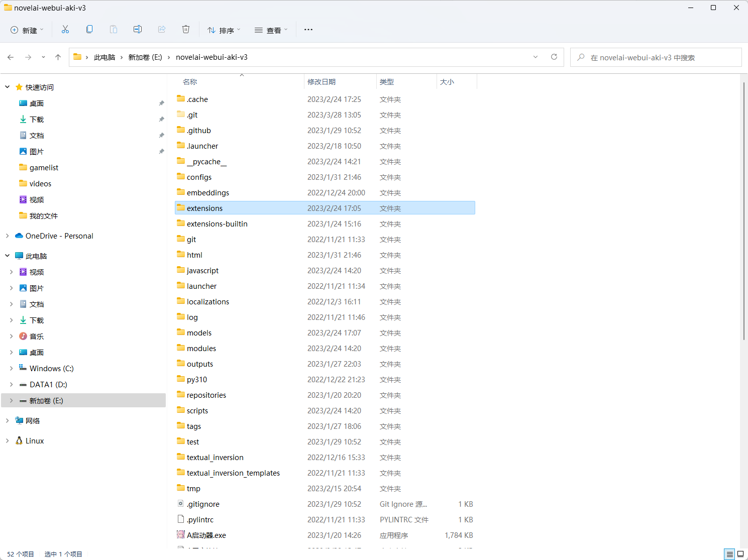The width and height of the screenshot is (748, 560).
Task: Expand the OneDrive - Personal node
Action: [8, 236]
